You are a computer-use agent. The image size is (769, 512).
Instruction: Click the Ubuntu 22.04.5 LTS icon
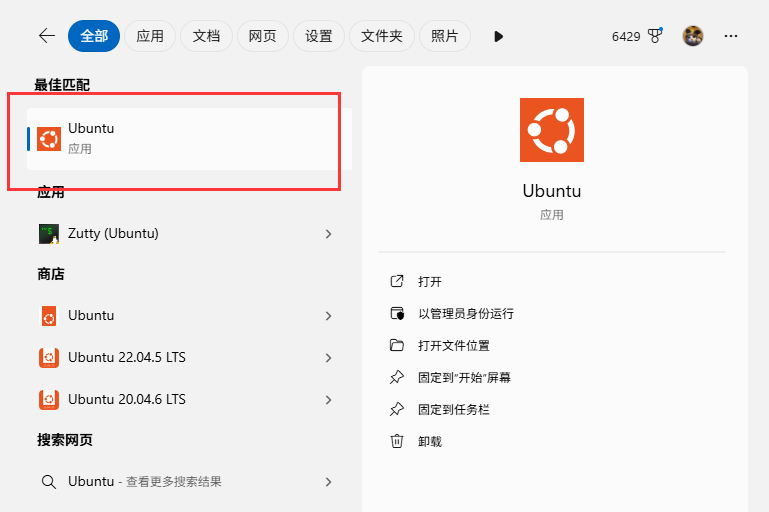tap(49, 358)
